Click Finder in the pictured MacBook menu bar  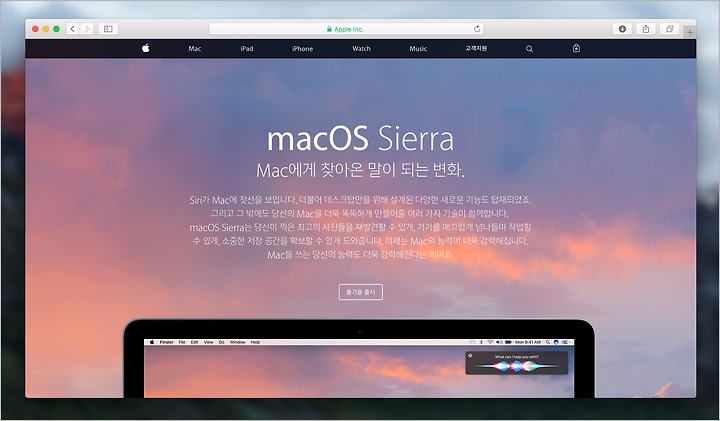(x=166, y=342)
